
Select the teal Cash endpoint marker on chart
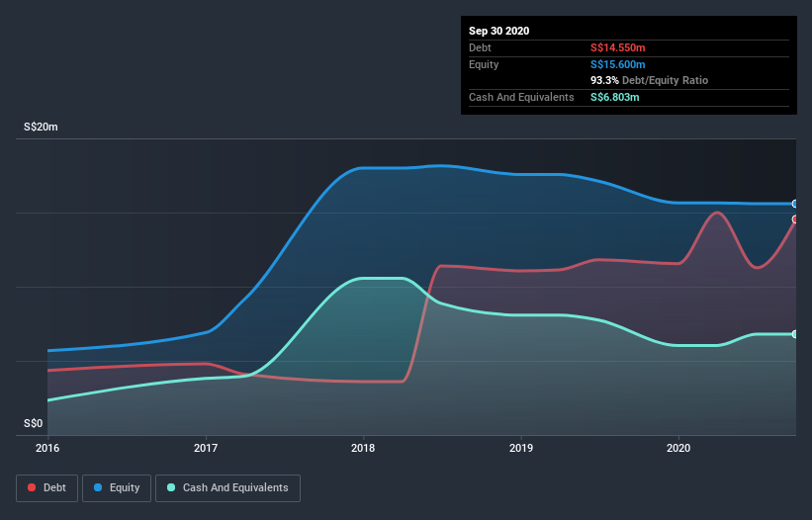(x=795, y=334)
